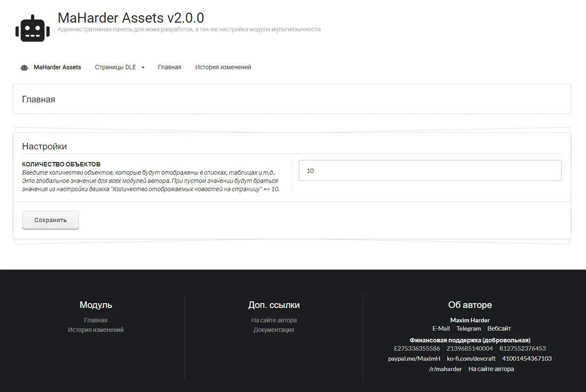Click the large robot logo in header
The height and width of the screenshot is (392, 586).
coord(30,28)
